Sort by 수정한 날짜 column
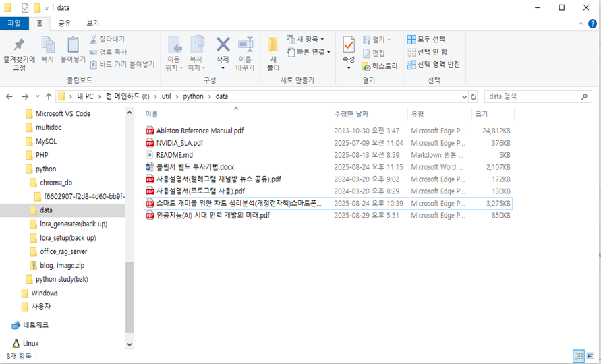 (351, 114)
